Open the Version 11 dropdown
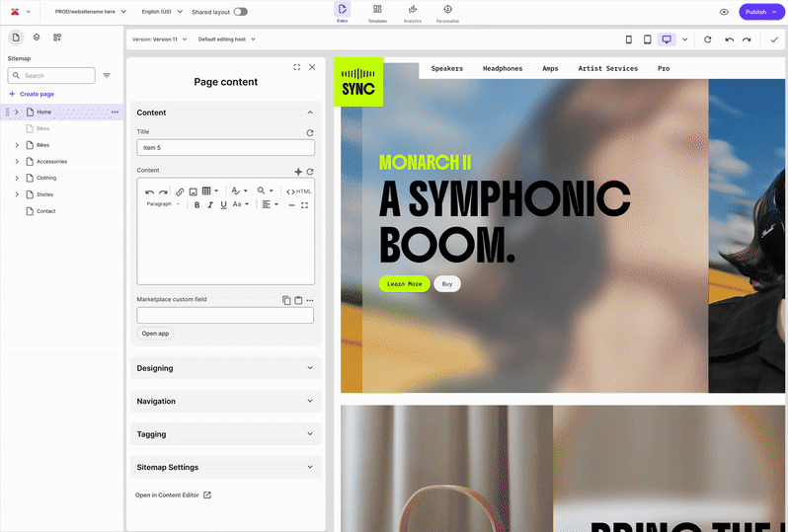Image resolution: width=788 pixels, height=532 pixels. 159,39
